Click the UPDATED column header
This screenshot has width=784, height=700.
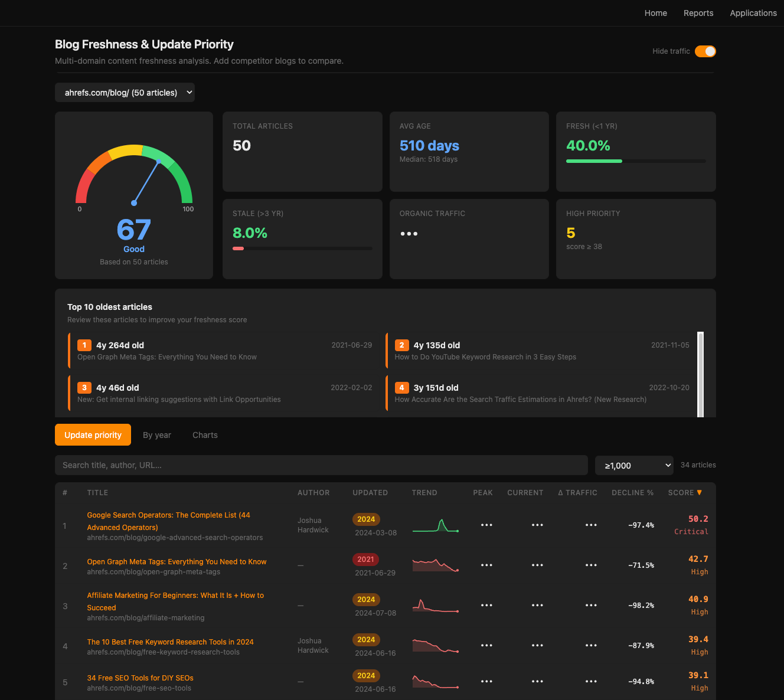point(370,492)
